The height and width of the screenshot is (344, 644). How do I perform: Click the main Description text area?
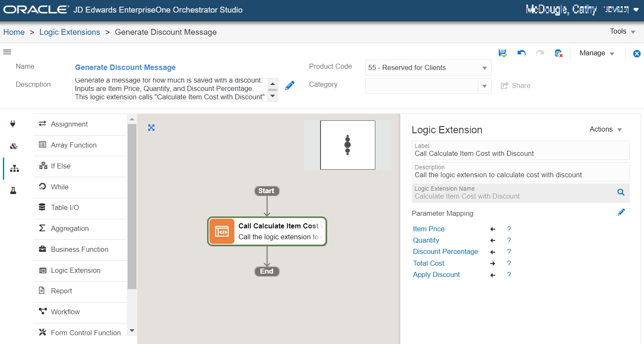[169, 89]
